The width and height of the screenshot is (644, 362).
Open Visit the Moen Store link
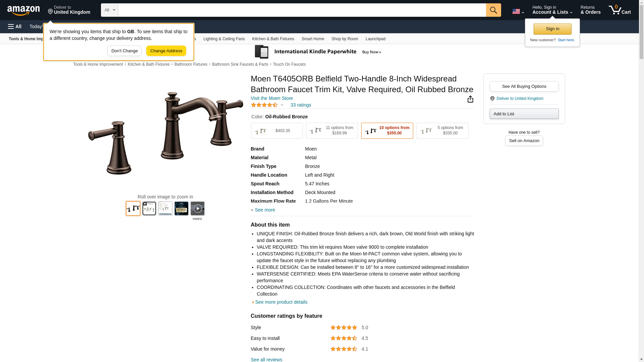[x=272, y=98]
